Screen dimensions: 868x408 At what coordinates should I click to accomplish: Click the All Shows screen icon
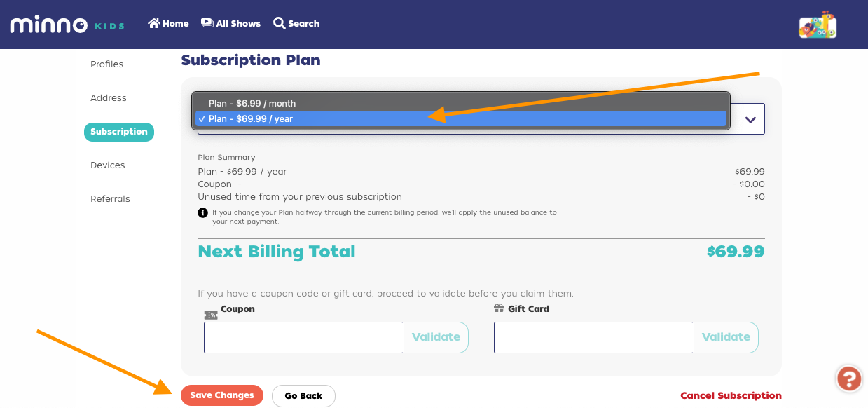pyautogui.click(x=207, y=23)
